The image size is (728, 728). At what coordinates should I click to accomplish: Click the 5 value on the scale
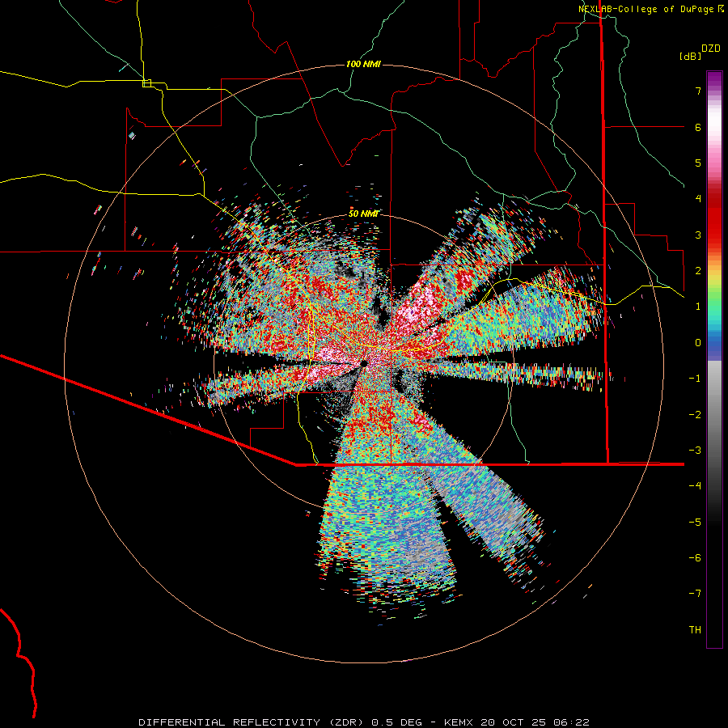pos(698,163)
